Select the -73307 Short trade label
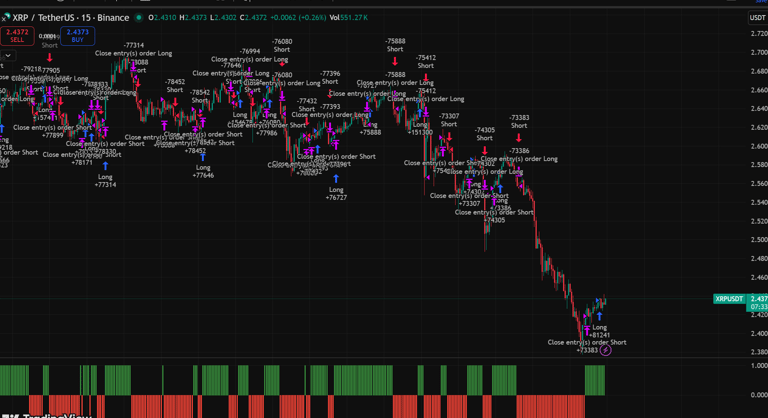The image size is (768, 418). pos(449,120)
